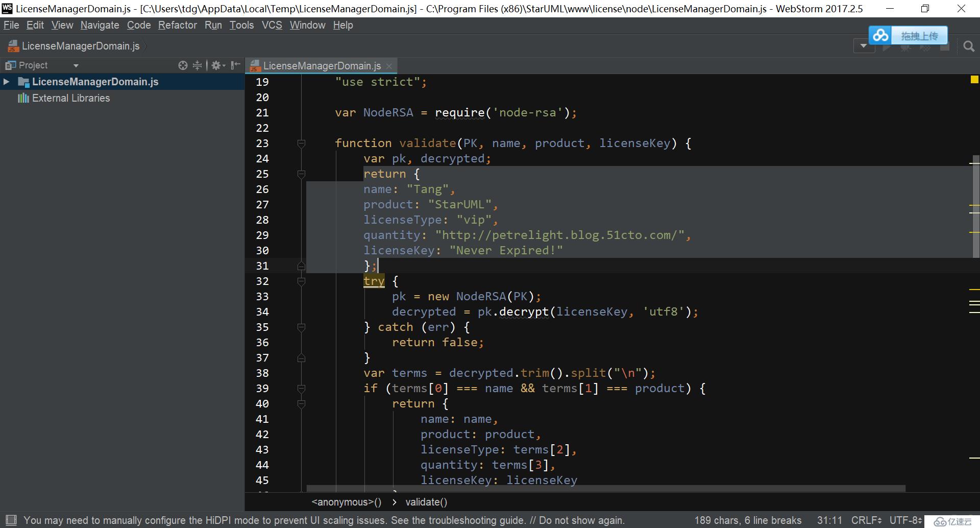Viewport: 980px width, 528px height.
Task: Change the UTF-8 file encoding
Action: click(x=905, y=520)
